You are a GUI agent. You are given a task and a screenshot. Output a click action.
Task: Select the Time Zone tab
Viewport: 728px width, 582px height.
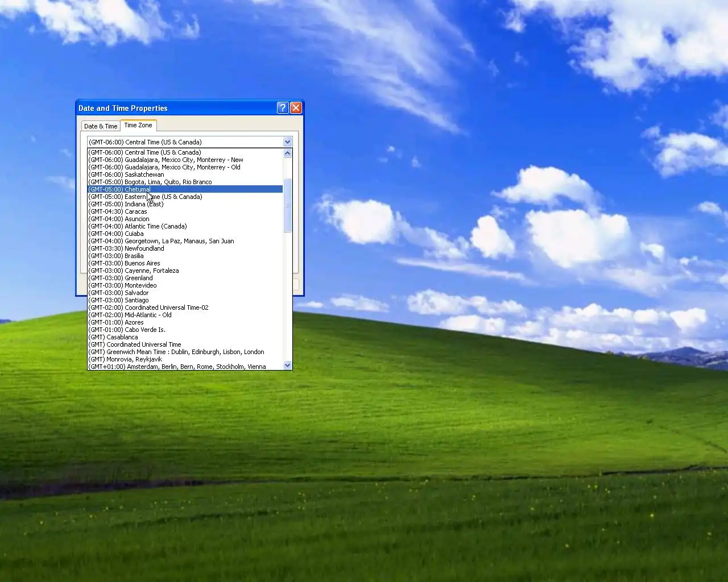(138, 125)
